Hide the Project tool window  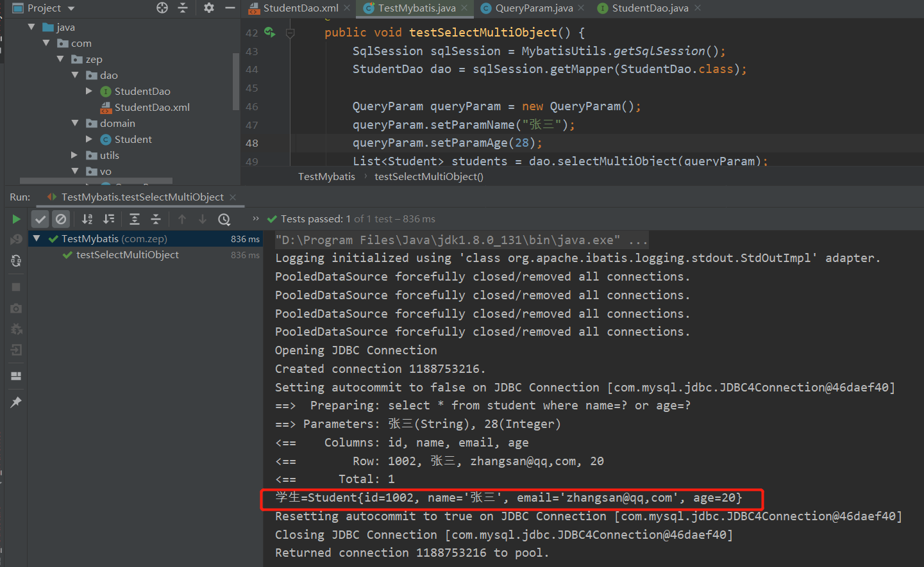(230, 8)
